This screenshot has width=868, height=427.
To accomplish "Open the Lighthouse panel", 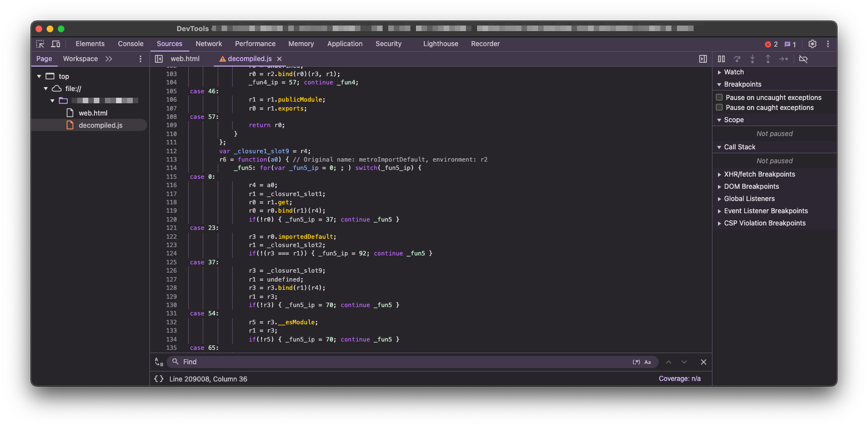I will coord(441,44).
